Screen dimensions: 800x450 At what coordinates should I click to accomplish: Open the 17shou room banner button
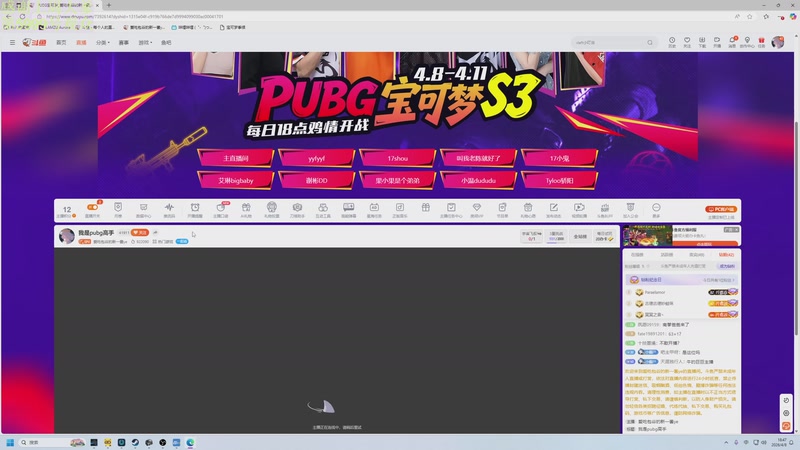point(397,158)
